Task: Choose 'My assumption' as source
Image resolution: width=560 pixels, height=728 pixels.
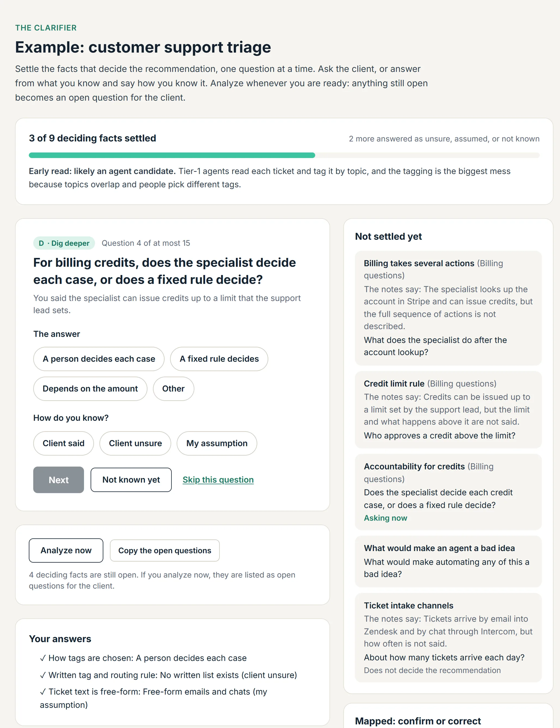Action: [217, 443]
